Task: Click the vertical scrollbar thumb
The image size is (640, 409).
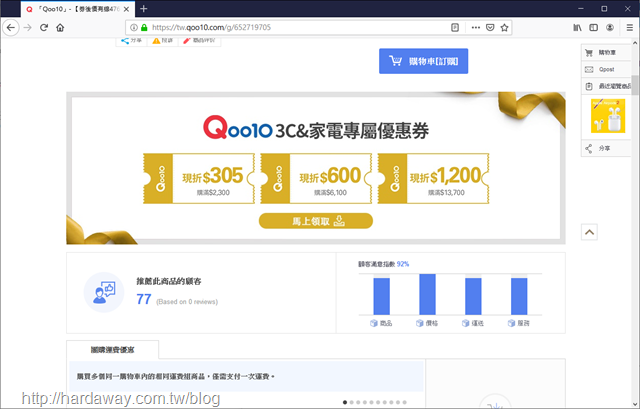Action: (635, 85)
